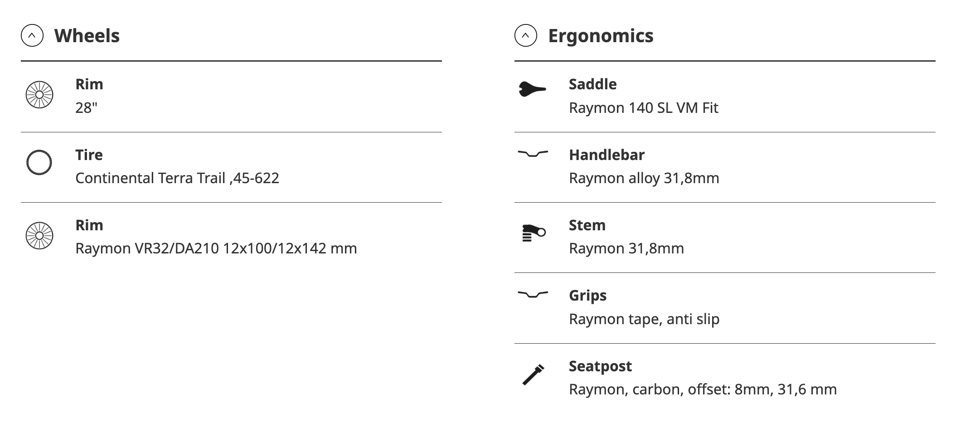Click the Raymon alloy 31,8mm handlebar value

(x=644, y=178)
